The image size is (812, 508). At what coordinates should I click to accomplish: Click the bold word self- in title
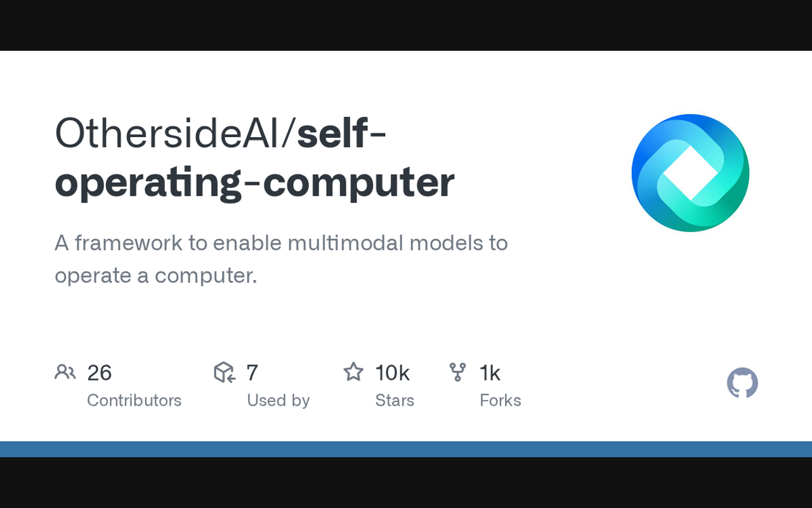[x=341, y=133]
